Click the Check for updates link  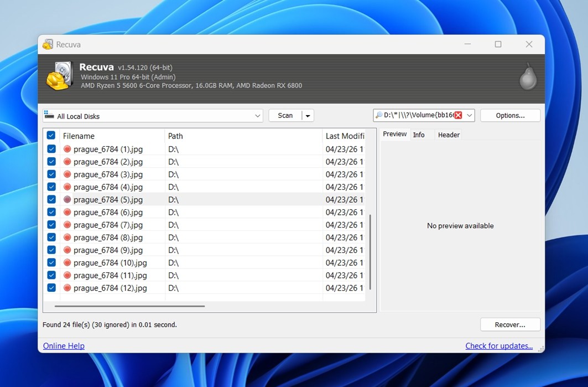pos(499,345)
